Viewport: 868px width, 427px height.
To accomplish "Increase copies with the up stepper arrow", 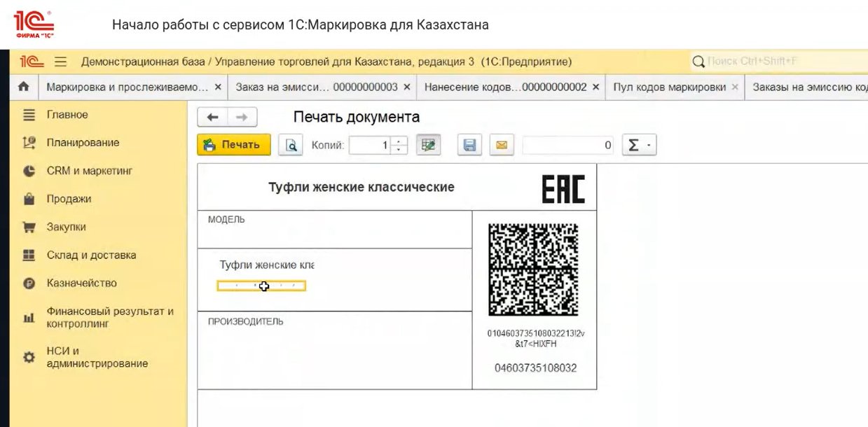I will pyautogui.click(x=399, y=141).
